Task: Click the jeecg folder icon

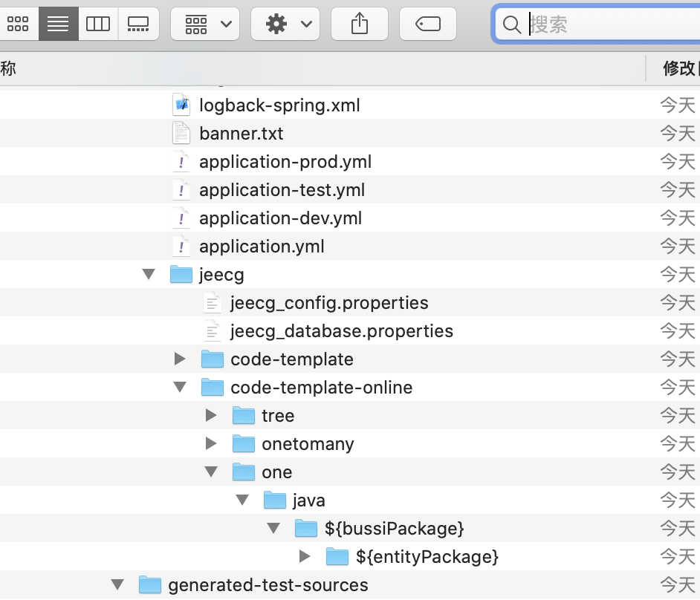Action: (181, 274)
